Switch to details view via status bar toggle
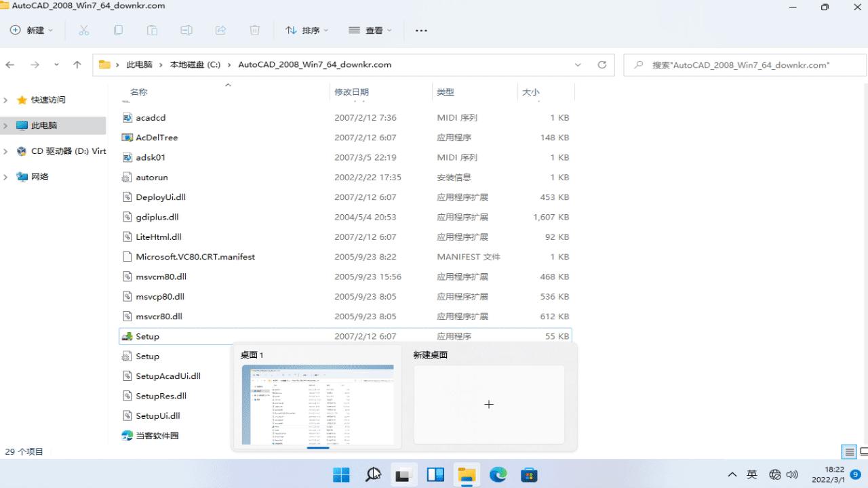868x488 pixels. point(848,451)
